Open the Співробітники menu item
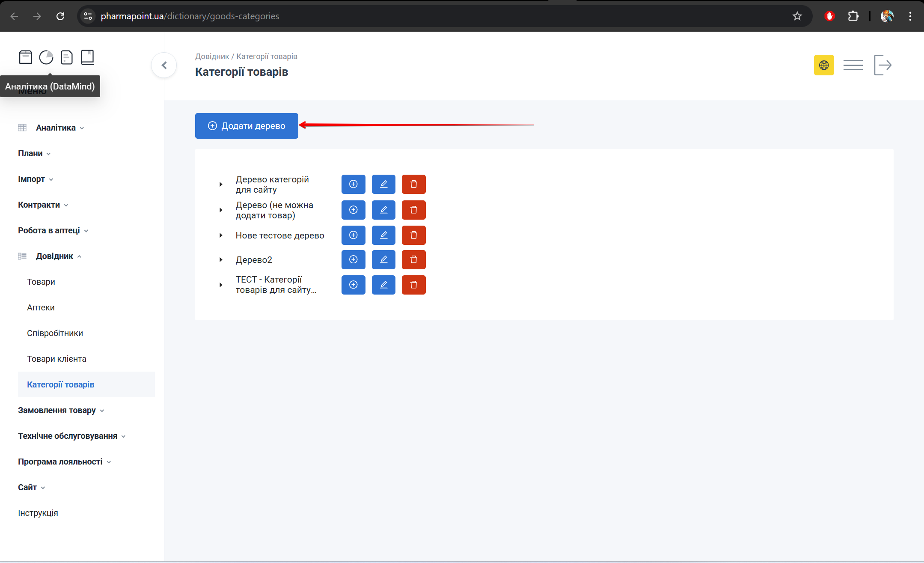924x563 pixels. click(x=55, y=333)
